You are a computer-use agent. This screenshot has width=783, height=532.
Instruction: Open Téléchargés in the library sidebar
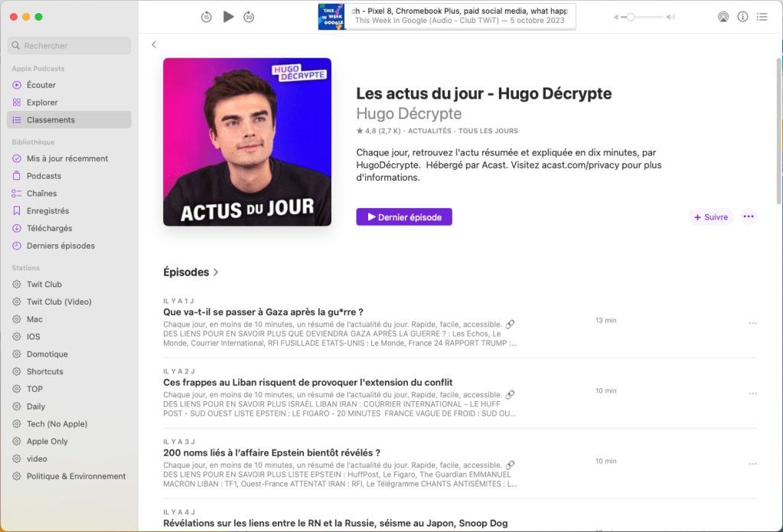pyautogui.click(x=49, y=228)
